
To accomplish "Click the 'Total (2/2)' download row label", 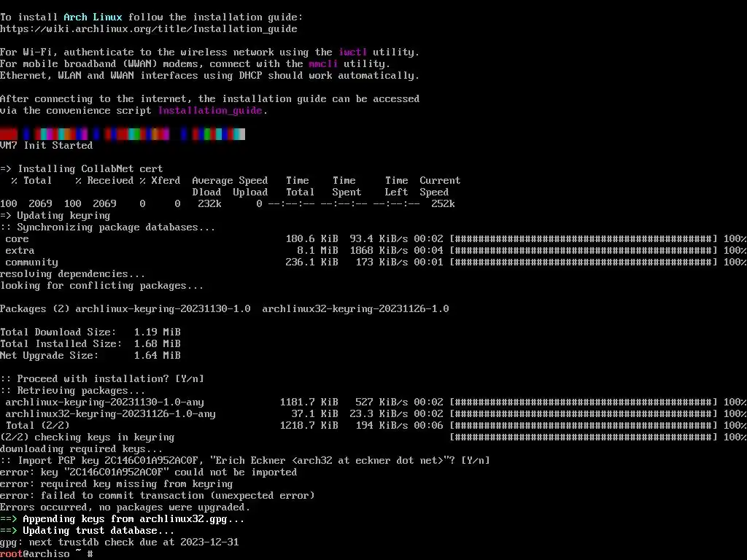I will pyautogui.click(x=38, y=426).
